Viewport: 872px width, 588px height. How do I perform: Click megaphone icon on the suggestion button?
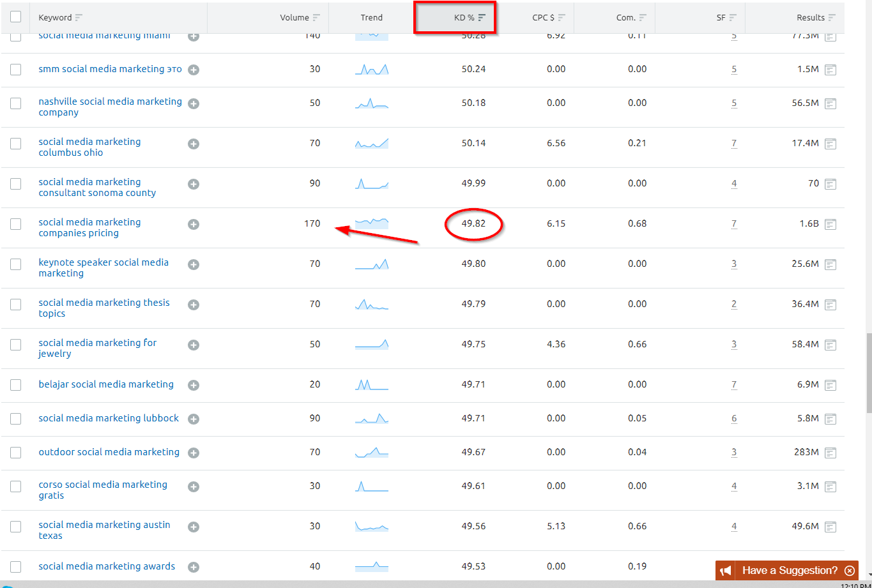coord(727,571)
